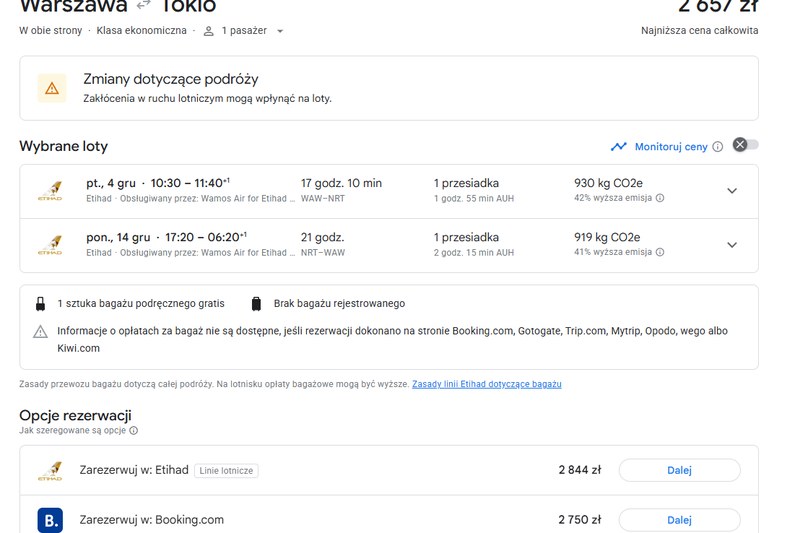Select the 21 godz. duration text
The image size is (800, 533).
[x=322, y=237]
